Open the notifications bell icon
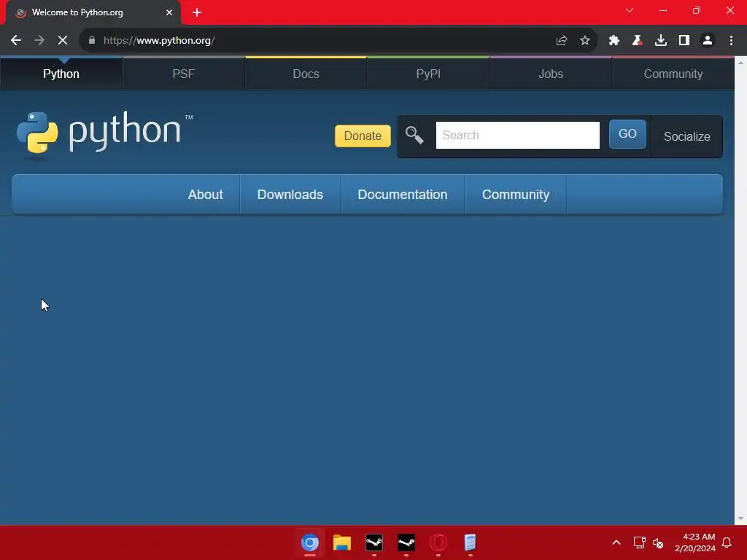This screenshot has height=560, width=747. click(x=727, y=542)
